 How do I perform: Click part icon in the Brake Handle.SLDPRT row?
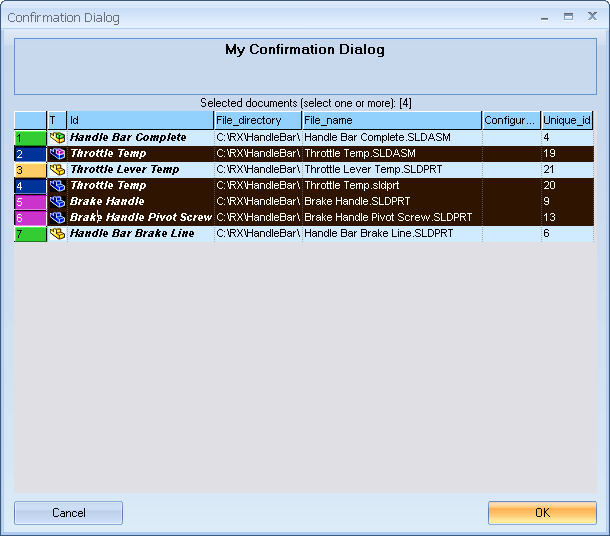[57, 201]
